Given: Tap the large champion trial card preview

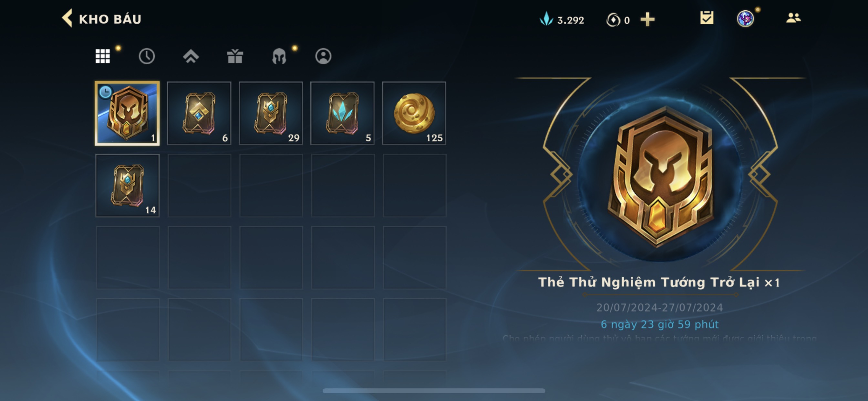Looking at the screenshot, I should tap(660, 176).
